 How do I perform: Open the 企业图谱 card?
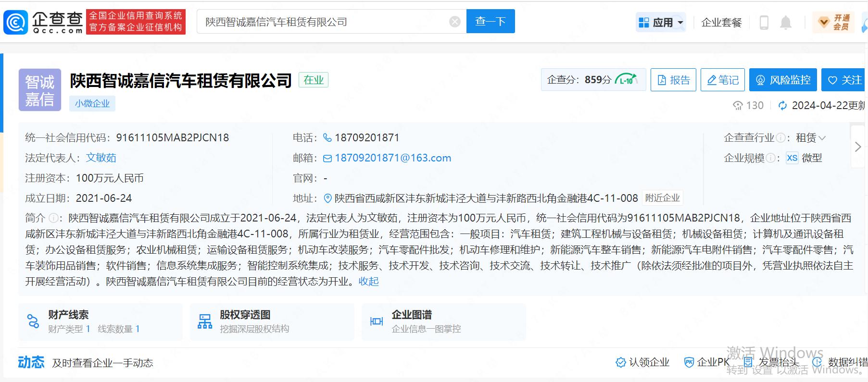pos(444,321)
